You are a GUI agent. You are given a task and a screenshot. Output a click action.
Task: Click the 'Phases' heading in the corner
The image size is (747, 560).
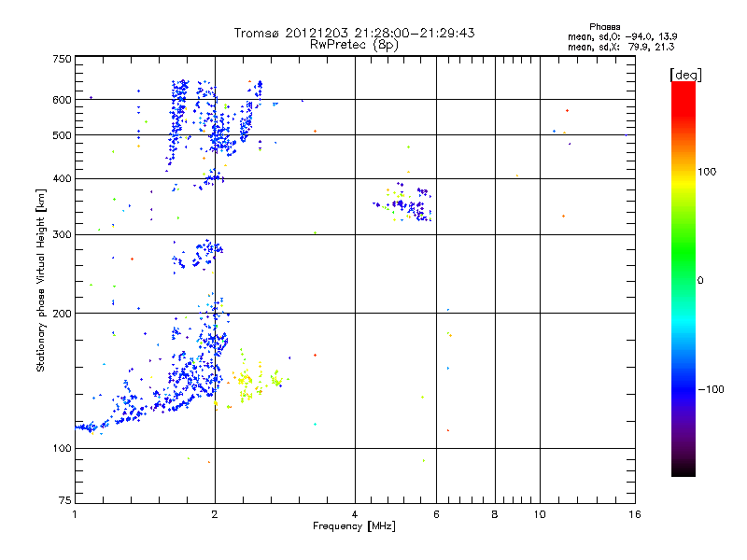[604, 27]
